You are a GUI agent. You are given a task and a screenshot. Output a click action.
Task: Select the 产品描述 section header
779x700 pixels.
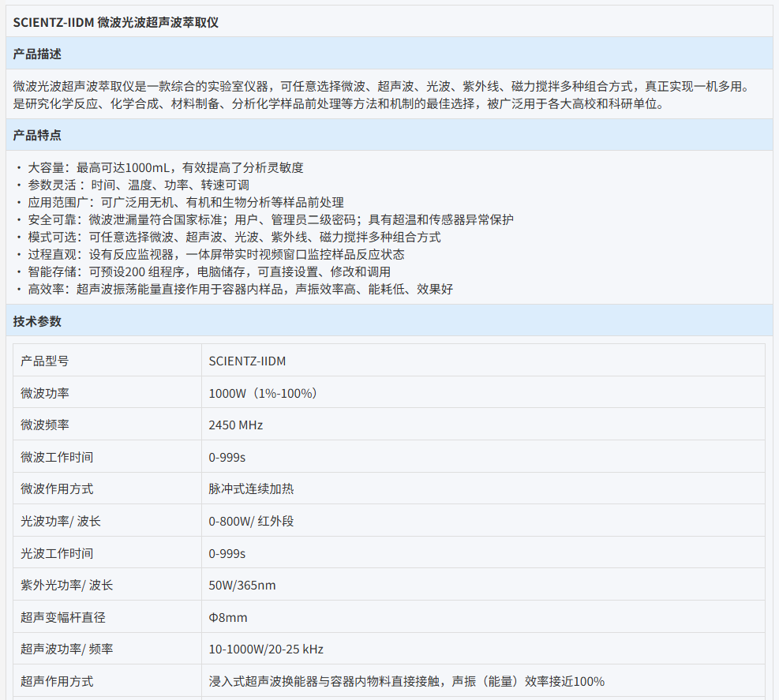click(37, 54)
